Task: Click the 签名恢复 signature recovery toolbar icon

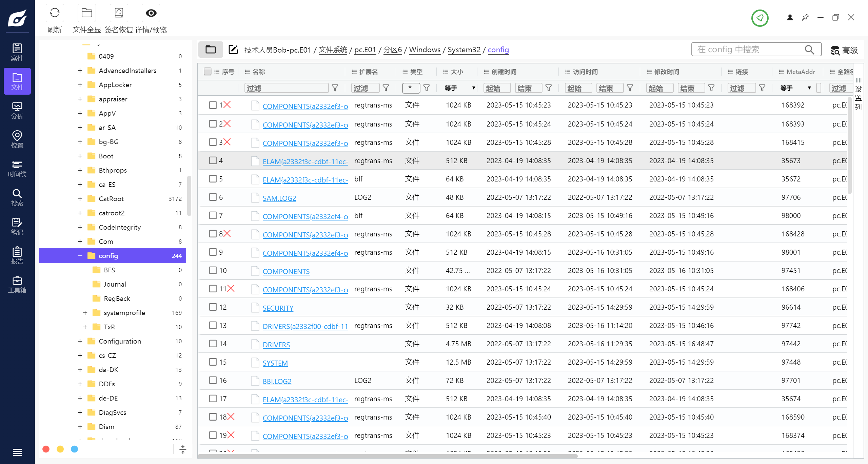Action: tap(118, 13)
